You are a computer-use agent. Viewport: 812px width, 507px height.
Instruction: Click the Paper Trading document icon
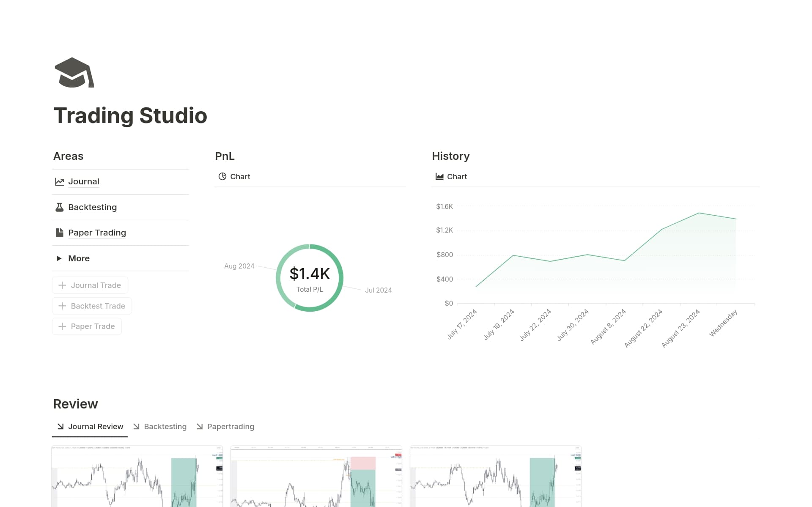60,233
